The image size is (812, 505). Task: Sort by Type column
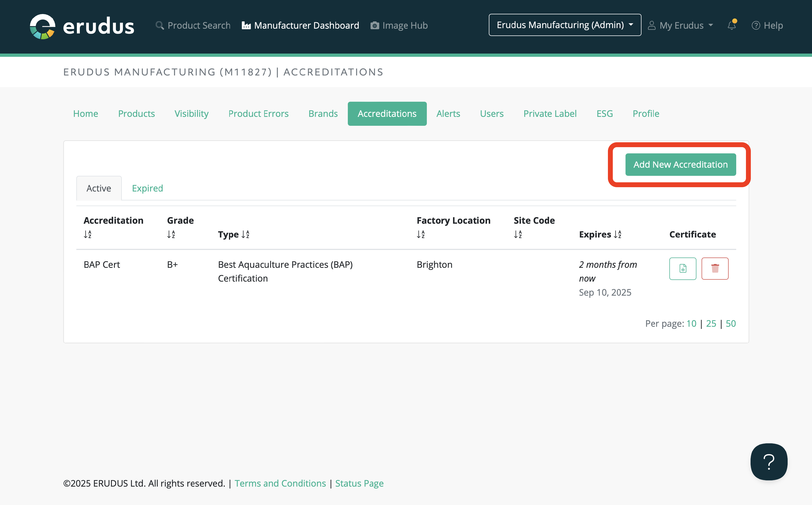click(245, 235)
